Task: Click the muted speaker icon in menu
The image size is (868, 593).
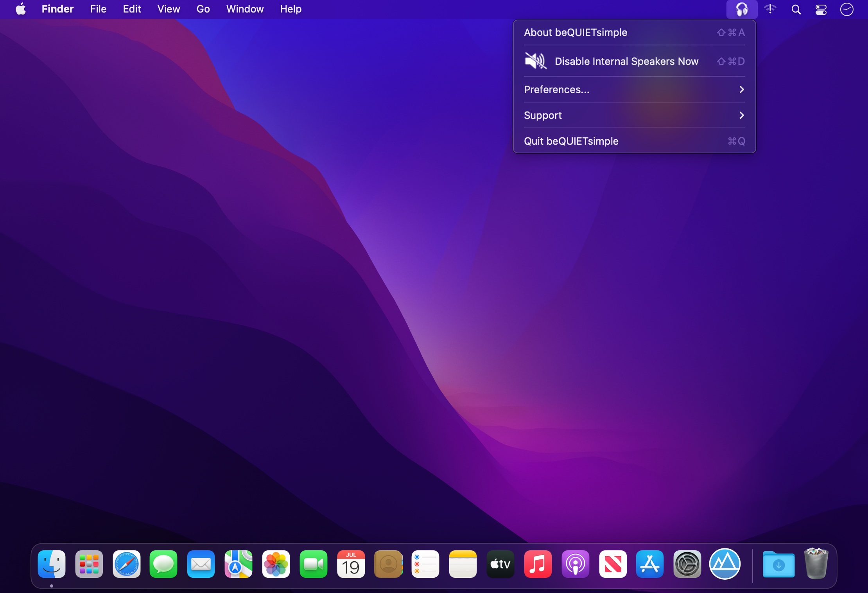Action: click(535, 61)
